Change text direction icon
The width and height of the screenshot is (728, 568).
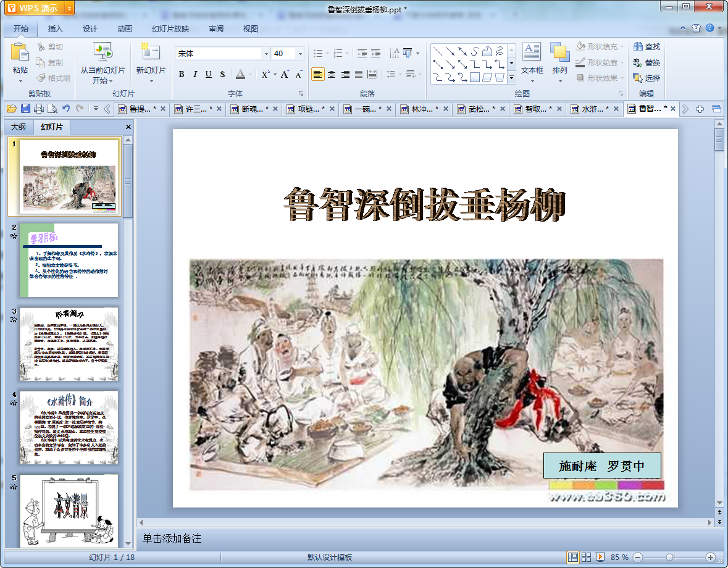point(394,53)
